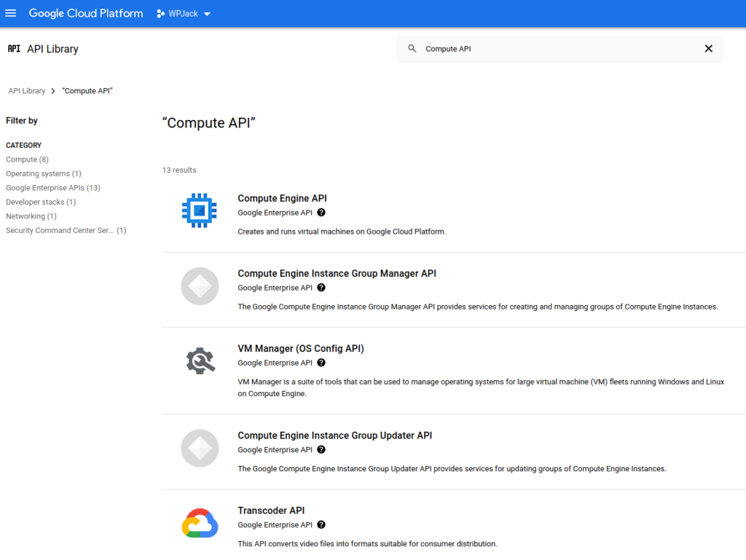Click Google Enterprise API label under Compute Engine API
746x560 pixels.
[275, 213]
